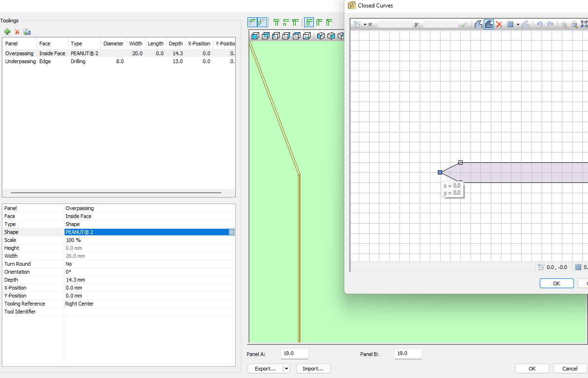Click OK in the Closed Curves dialog
The height and width of the screenshot is (378, 588).
[x=557, y=283]
